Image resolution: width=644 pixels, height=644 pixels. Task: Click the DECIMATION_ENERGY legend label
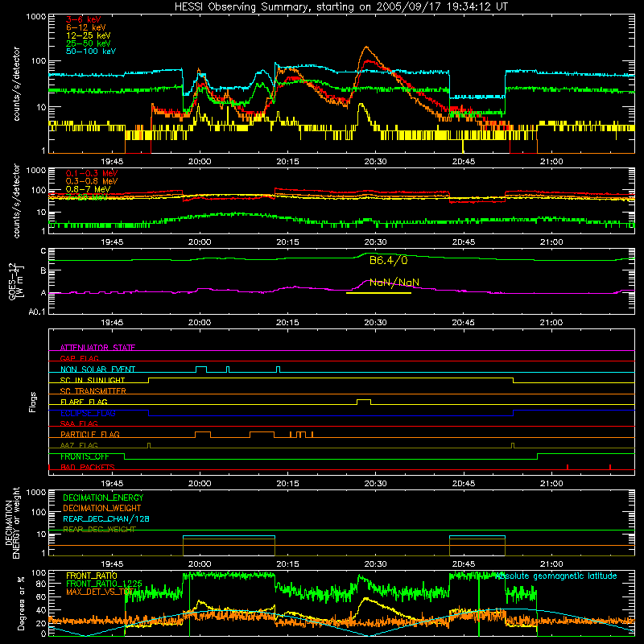click(103, 497)
